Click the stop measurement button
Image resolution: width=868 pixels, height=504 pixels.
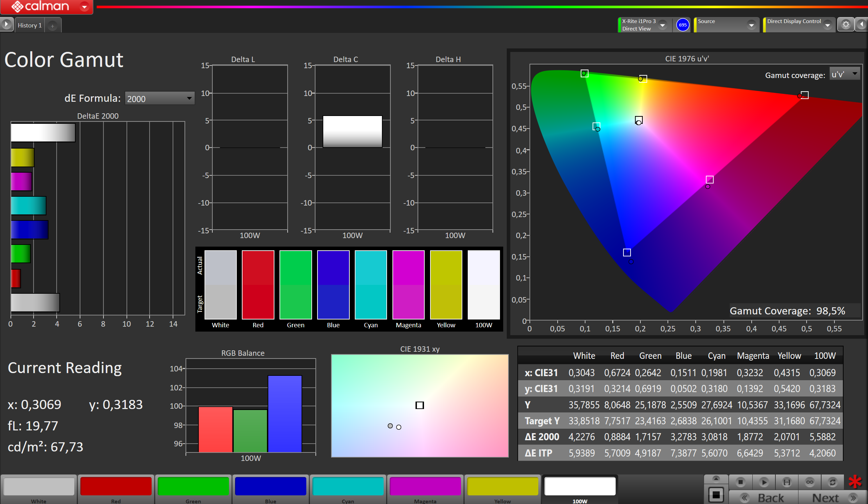(x=740, y=482)
